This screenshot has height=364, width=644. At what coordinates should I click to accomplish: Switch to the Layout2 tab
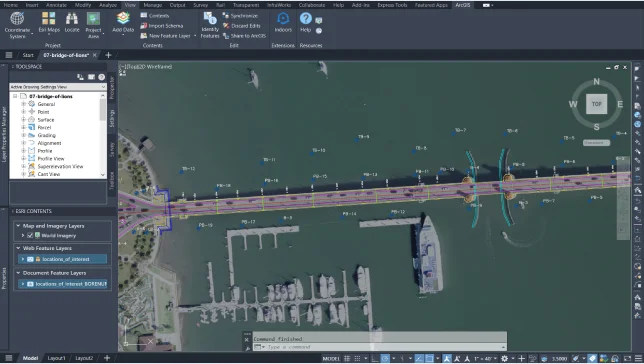(x=84, y=358)
